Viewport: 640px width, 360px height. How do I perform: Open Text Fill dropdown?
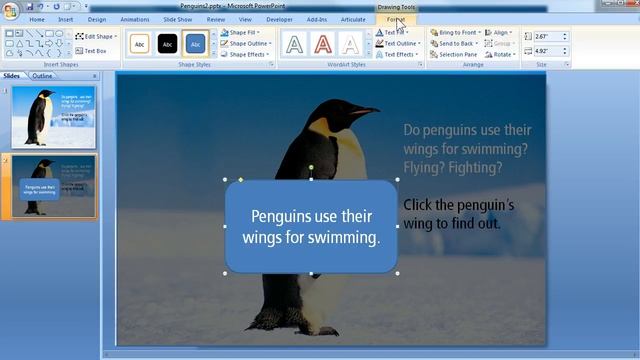(x=392, y=32)
